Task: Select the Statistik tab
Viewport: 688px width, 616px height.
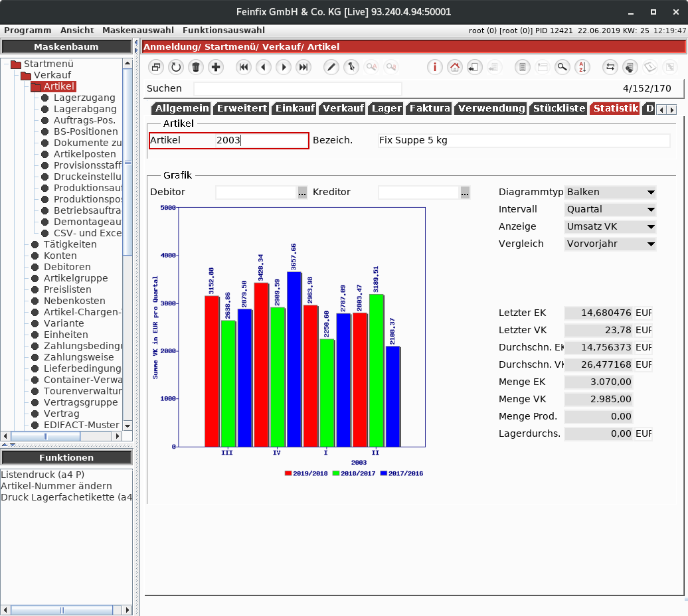Action: 616,108
